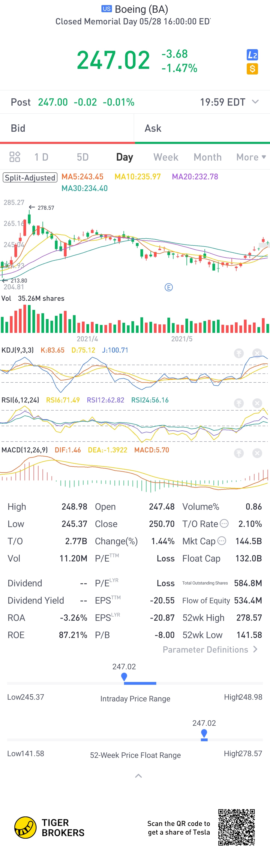Open the chart layout grid icon
Viewport: 270px width, 868px height.
15,157
